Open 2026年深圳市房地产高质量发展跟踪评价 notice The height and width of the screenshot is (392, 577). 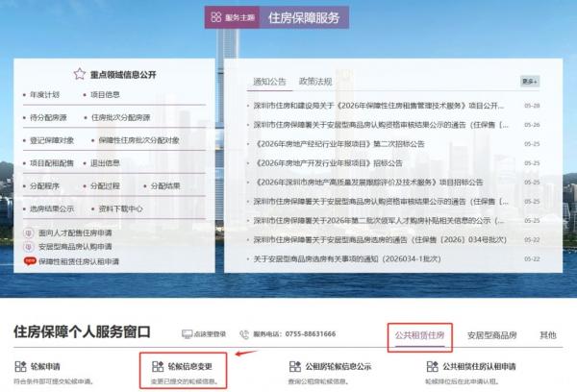(x=368, y=183)
